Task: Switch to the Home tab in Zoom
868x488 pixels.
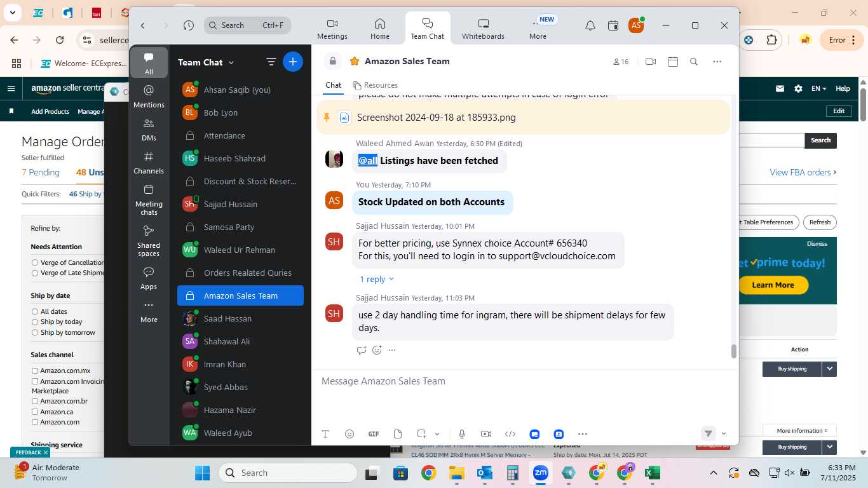Action: tap(380, 29)
